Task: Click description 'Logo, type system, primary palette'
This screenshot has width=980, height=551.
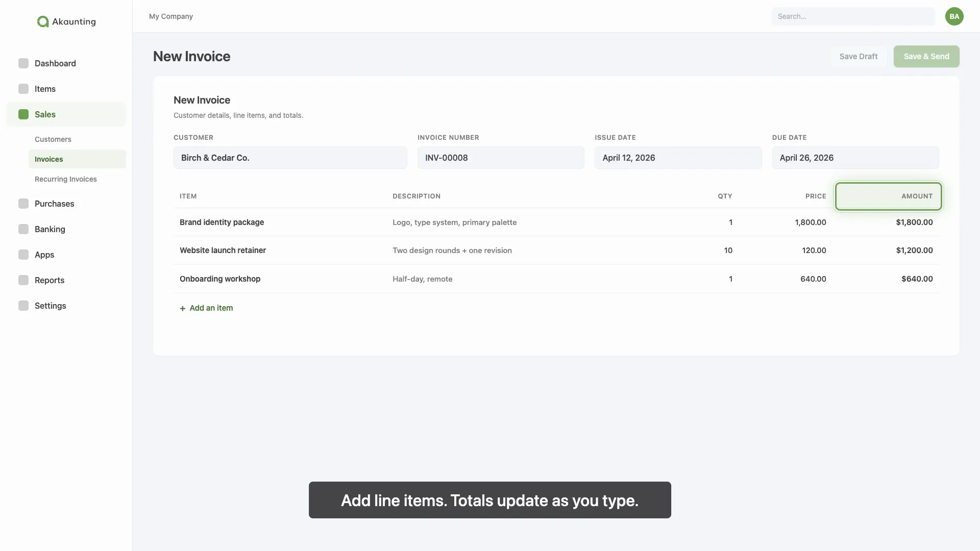Action: (455, 222)
